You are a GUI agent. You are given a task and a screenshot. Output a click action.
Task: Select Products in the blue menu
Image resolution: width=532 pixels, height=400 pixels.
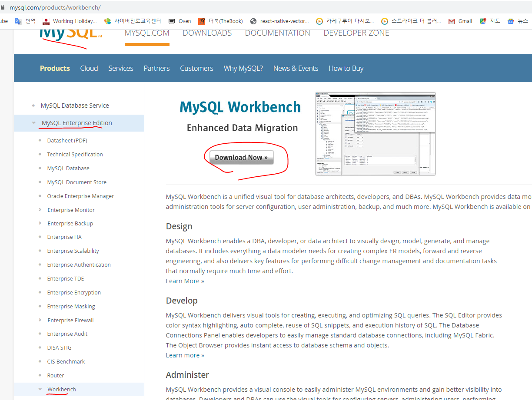[x=55, y=68]
